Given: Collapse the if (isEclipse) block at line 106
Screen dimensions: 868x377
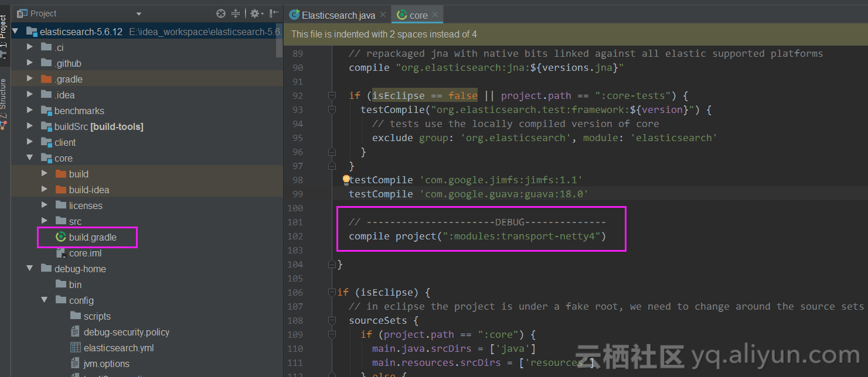Looking at the screenshot, I should tap(332, 292).
